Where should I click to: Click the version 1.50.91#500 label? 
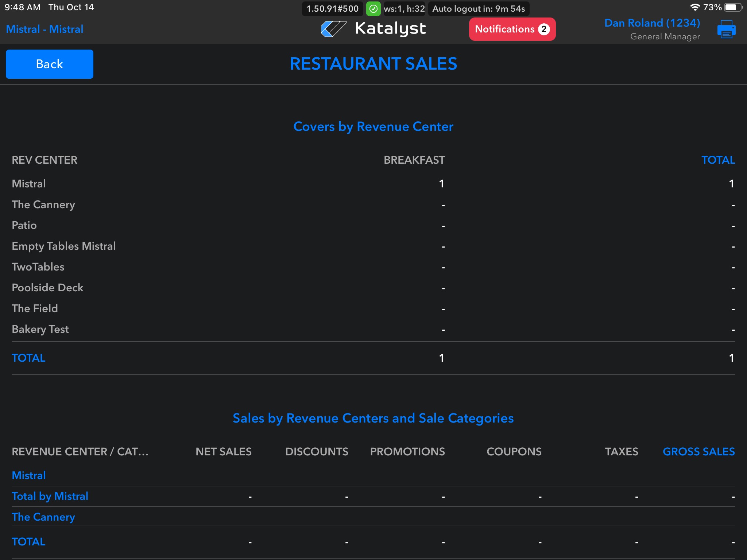(332, 9)
